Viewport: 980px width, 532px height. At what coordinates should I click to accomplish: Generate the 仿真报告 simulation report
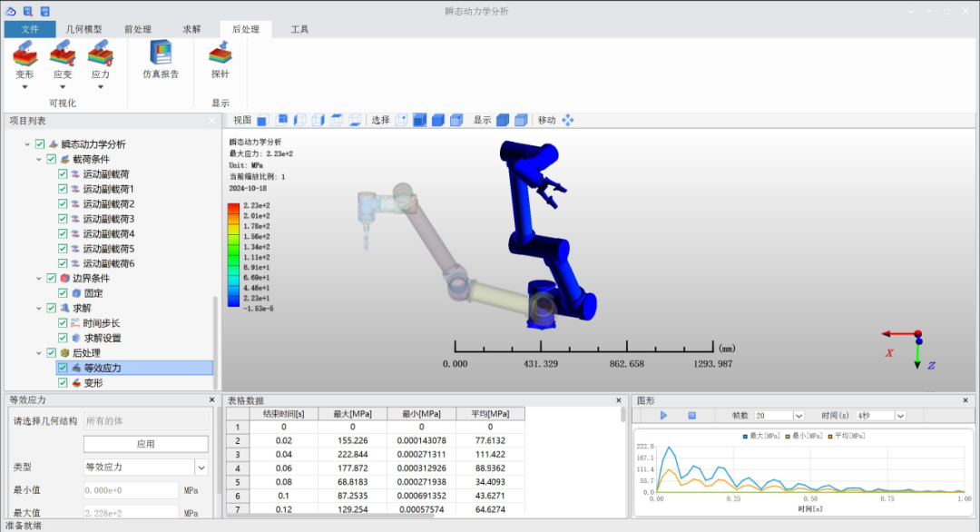pyautogui.click(x=161, y=61)
